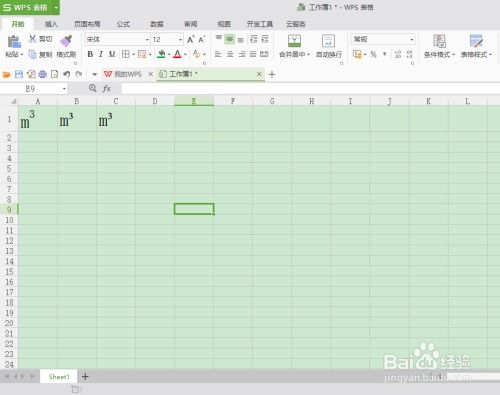This screenshot has height=395, width=500.
Task: Click the percent style icon
Action: [x=373, y=54]
